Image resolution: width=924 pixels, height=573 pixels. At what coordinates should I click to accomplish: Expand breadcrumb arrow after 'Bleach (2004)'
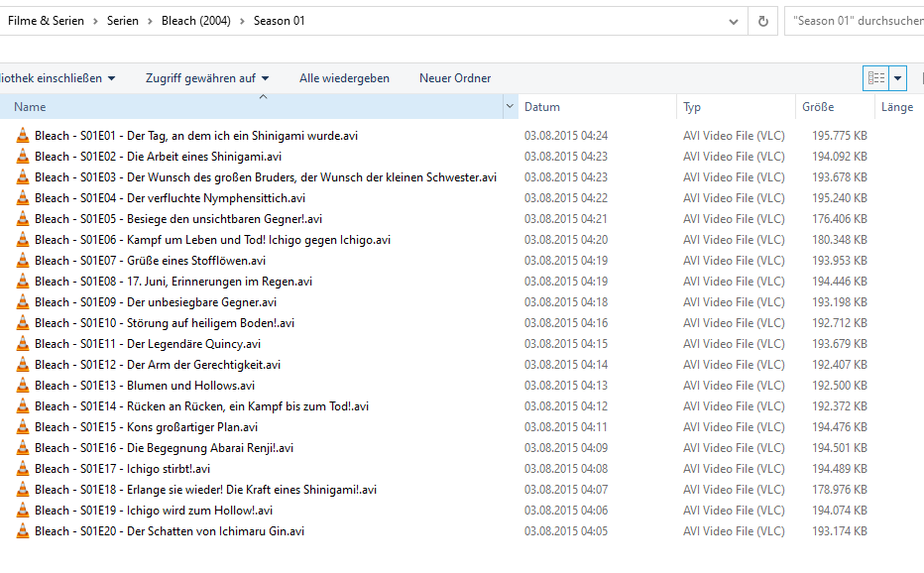(x=242, y=21)
